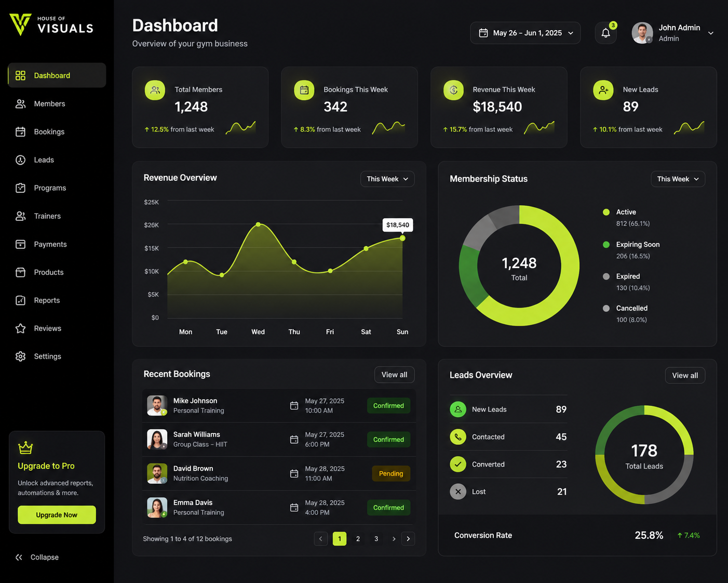
Task: Click the New Leads green person icon in Leads Overview
Action: click(458, 409)
